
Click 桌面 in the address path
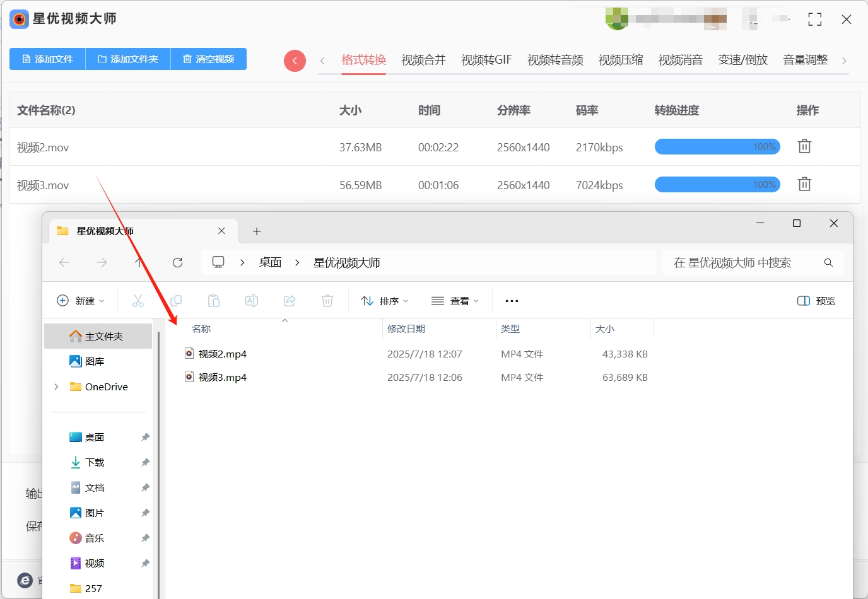click(x=270, y=262)
